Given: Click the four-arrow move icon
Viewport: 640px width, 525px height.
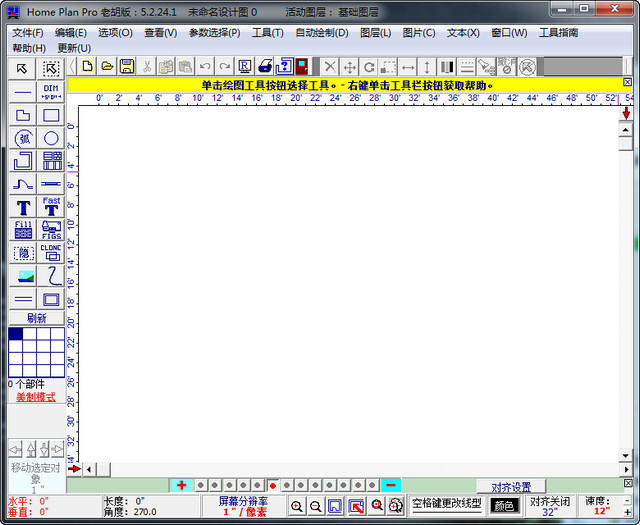Looking at the screenshot, I should [x=349, y=67].
